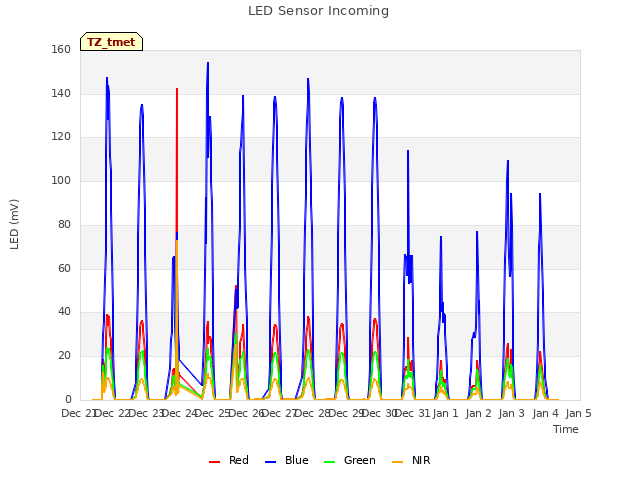Click the Jan 4 x-axis label
The width and height of the screenshot is (640, 480).
[x=545, y=413]
